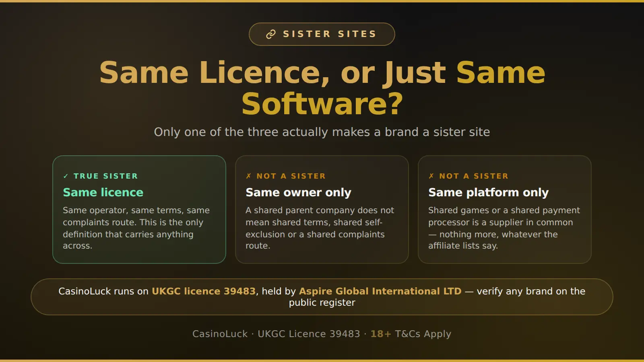This screenshot has height=362, width=644.
Task: Click the 'A shared parent company' description paragraph
Action: click(x=320, y=228)
